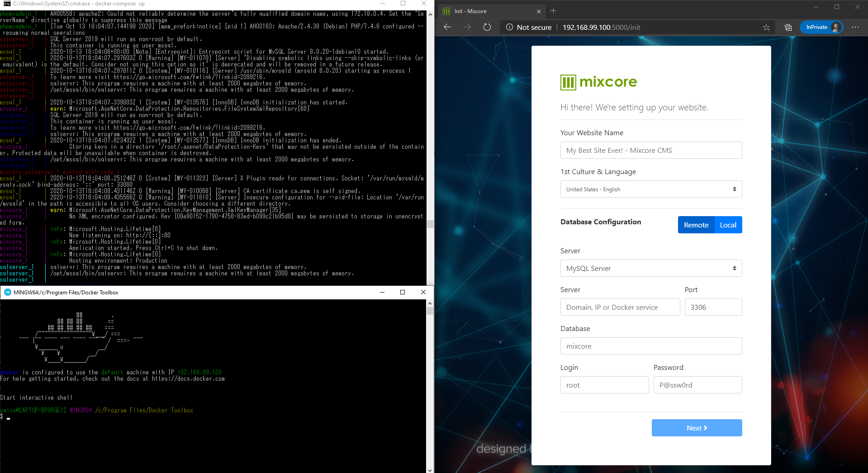Click the Mixcore logo on the setup page
Image resolution: width=868 pixels, height=473 pixels.
[598, 82]
